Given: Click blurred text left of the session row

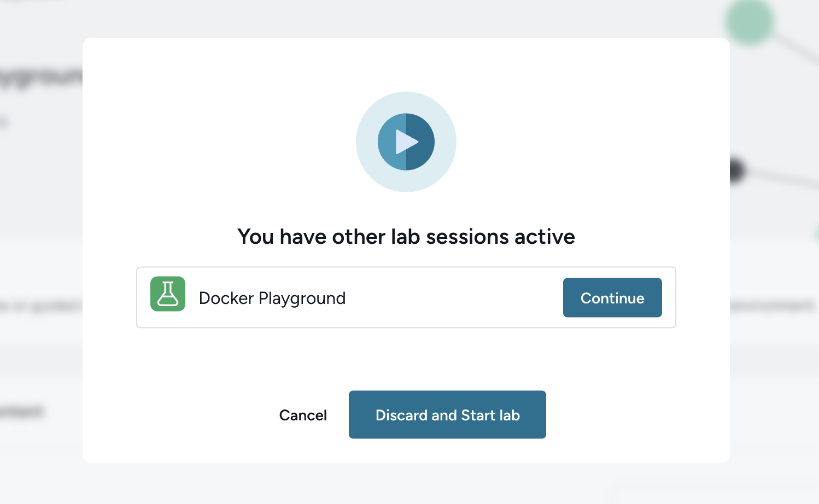Looking at the screenshot, I should click(41, 307).
